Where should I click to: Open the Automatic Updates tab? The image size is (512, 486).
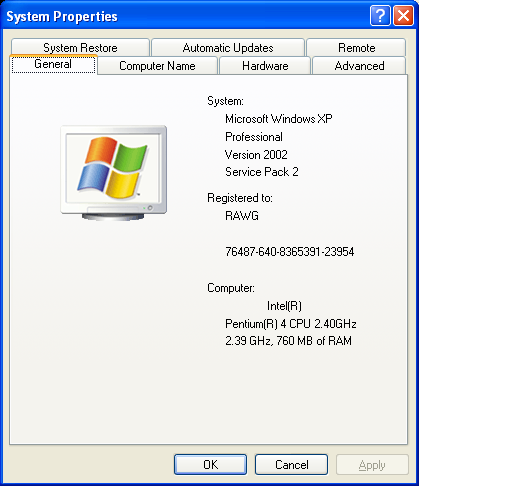click(228, 48)
